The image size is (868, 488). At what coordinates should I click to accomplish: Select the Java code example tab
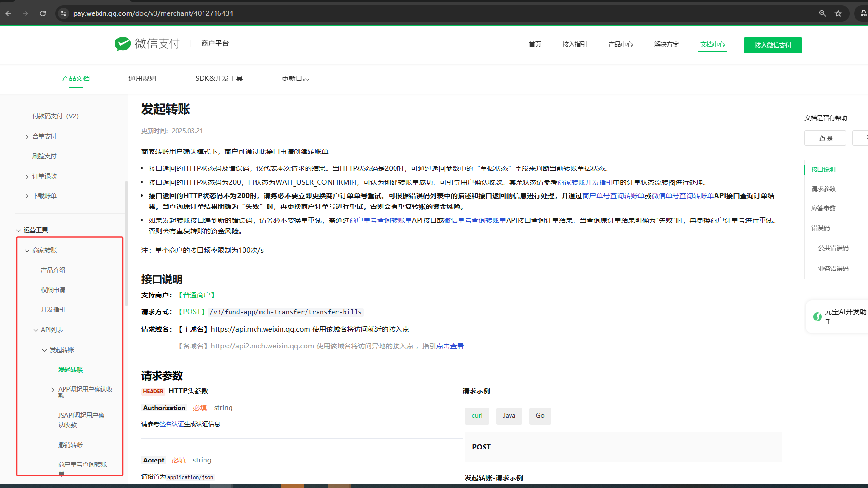coord(509,416)
